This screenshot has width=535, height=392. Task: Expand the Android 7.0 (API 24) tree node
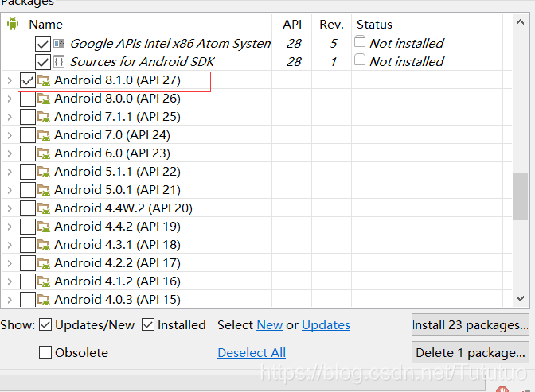10,136
